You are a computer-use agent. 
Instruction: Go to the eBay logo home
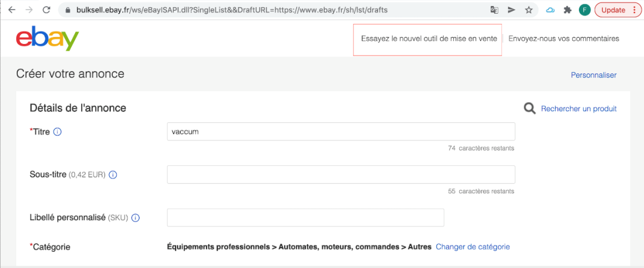click(47, 39)
